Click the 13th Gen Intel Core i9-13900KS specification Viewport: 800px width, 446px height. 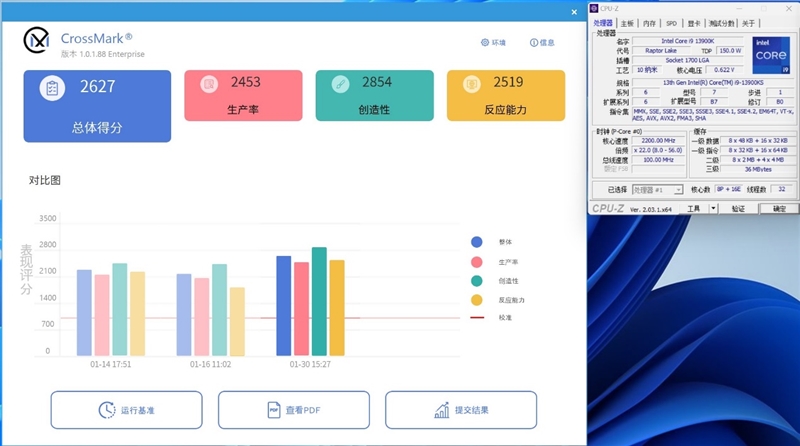click(713, 82)
